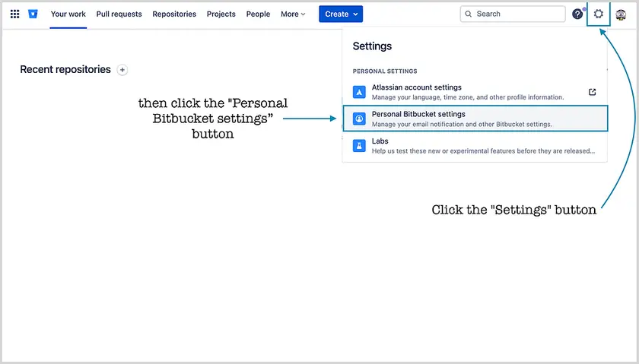Expand the More dropdown menu
The height and width of the screenshot is (364, 639).
(x=293, y=14)
